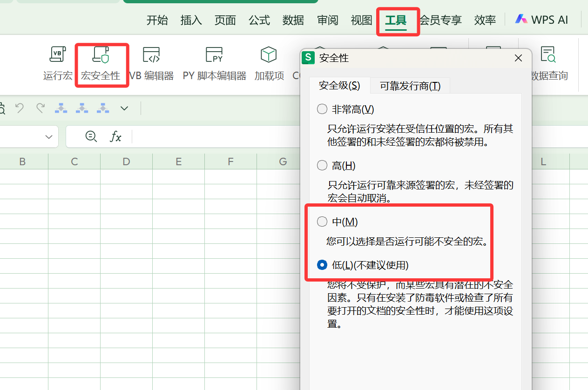The image size is (588, 390).
Task: Click the WPS AI button
Action: 542,20
